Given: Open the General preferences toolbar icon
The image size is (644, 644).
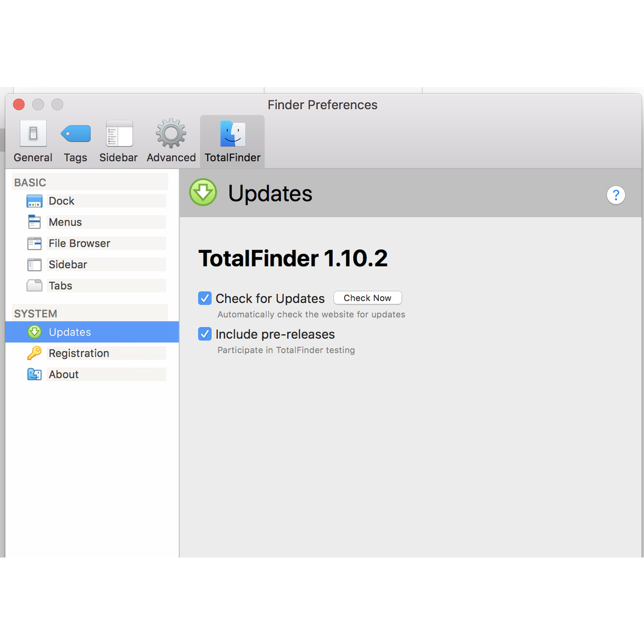Looking at the screenshot, I should (x=33, y=134).
